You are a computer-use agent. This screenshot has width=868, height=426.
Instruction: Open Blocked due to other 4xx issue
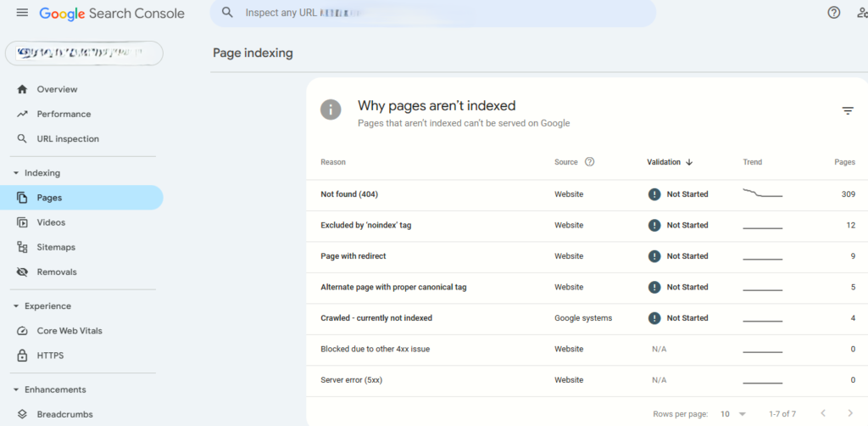587,350
